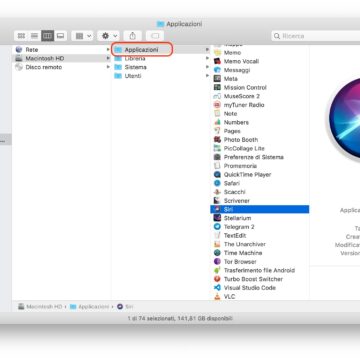Expand arrow next to Disco remoto
Image resolution: width=360 pixels, height=360 pixels.
[108, 67]
